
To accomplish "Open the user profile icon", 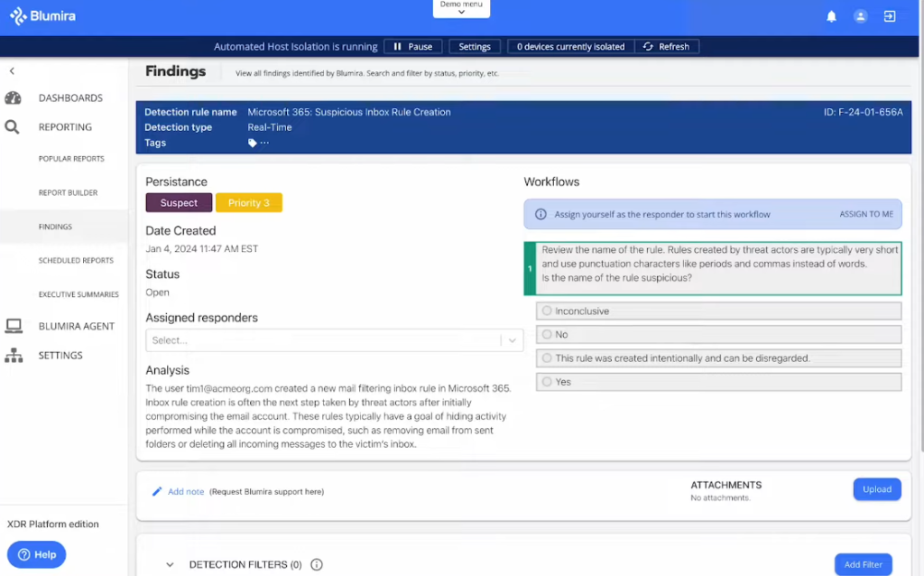I will 860,16.
